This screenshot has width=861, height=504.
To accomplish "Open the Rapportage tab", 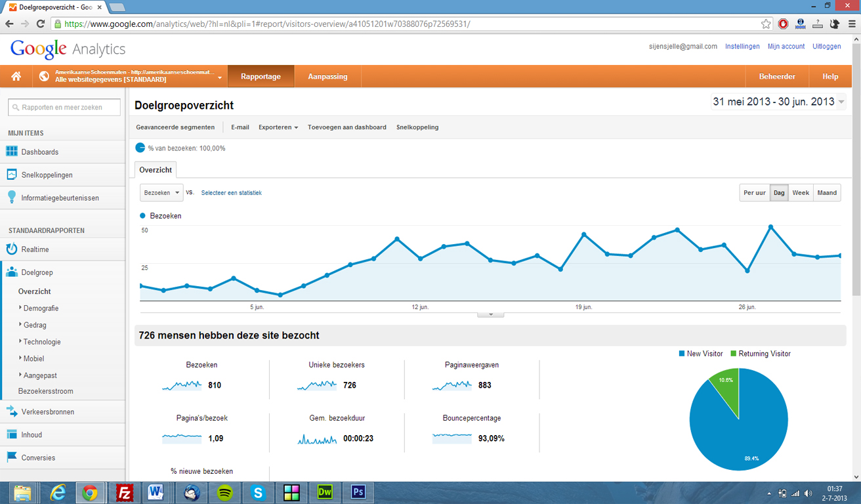I will [261, 76].
